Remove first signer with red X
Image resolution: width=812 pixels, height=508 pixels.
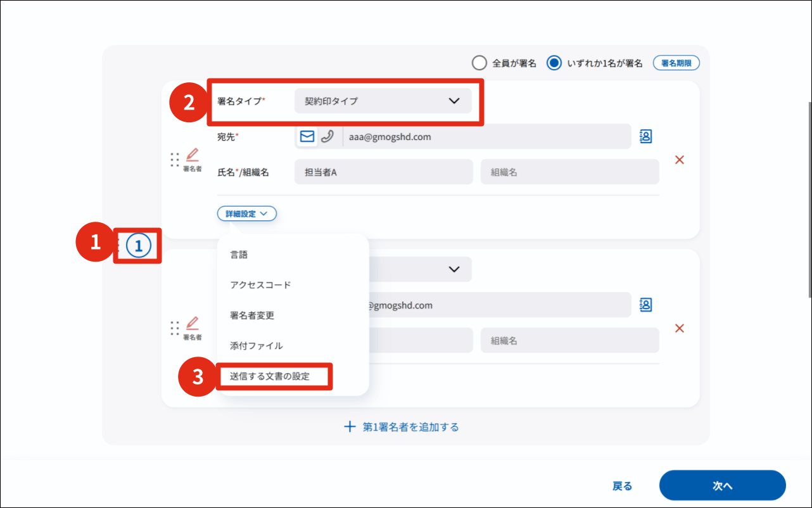tap(680, 160)
